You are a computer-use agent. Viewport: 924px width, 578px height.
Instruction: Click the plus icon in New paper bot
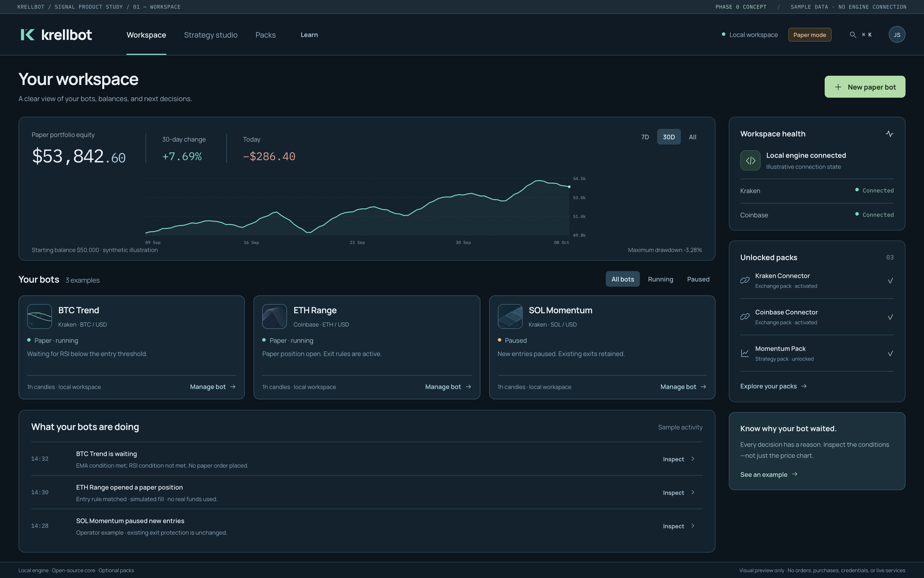pyautogui.click(x=838, y=87)
